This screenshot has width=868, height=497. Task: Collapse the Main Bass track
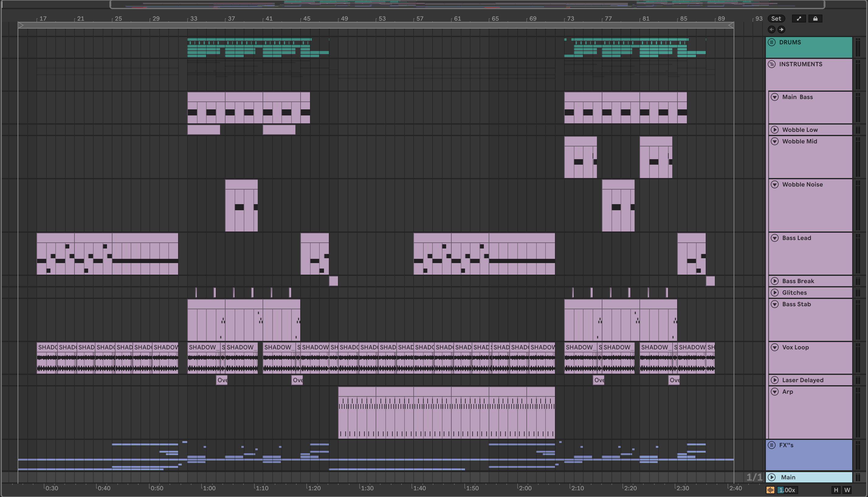(x=775, y=97)
